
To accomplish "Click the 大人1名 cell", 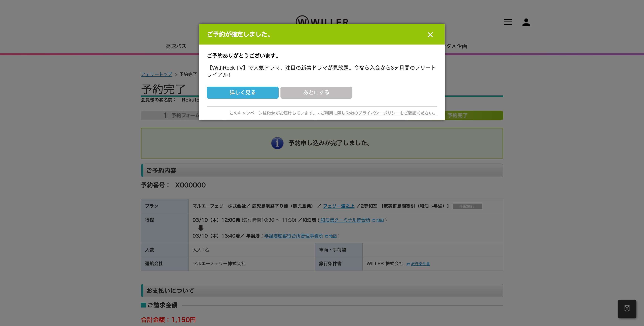I will [251, 250].
